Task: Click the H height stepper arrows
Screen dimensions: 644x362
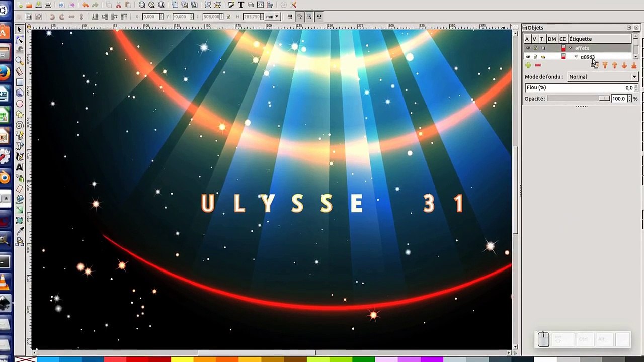Action: tap(262, 17)
